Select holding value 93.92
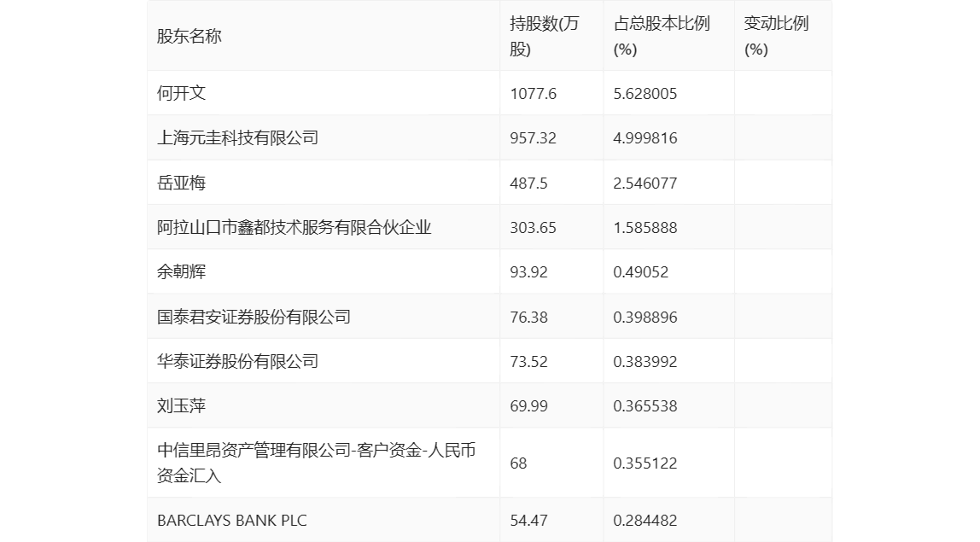The width and height of the screenshot is (980, 542). coord(528,272)
